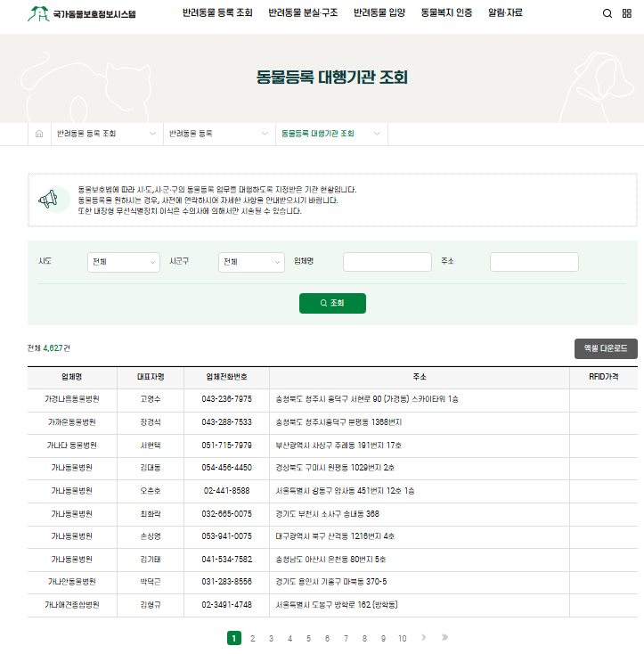This screenshot has height=654, width=644.
Task: Go to page 7
Action: pos(346,638)
